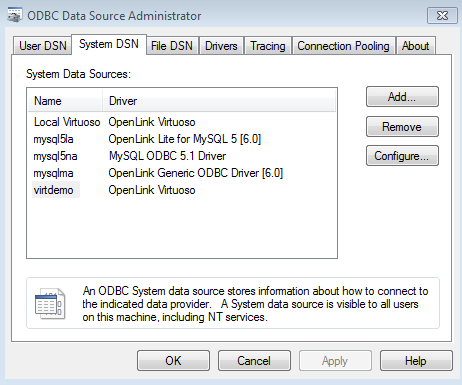Select the Local Virtuoso data source
This screenshot has width=462, height=385.
(182, 122)
